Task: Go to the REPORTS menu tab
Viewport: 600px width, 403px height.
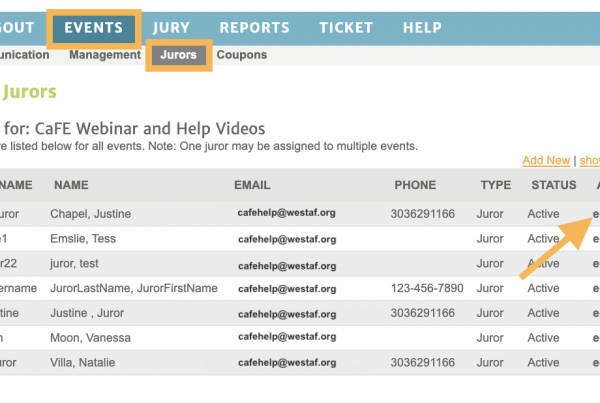Action: click(254, 28)
